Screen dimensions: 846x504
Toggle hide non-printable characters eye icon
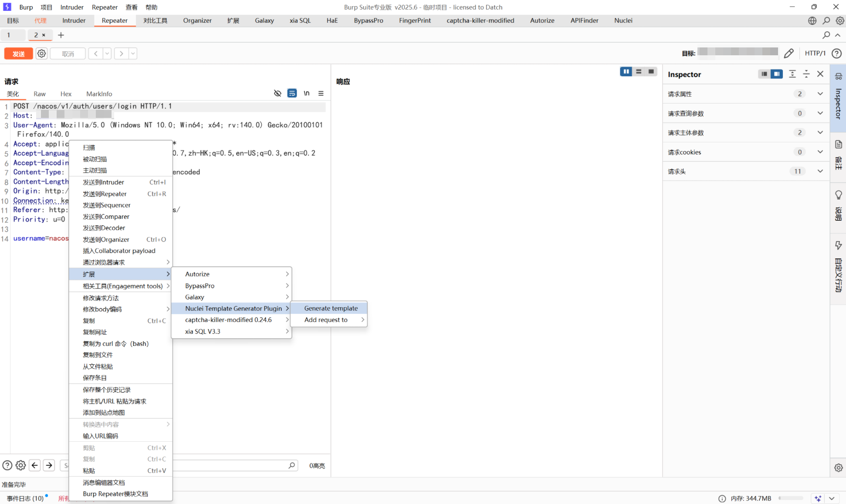277,93
